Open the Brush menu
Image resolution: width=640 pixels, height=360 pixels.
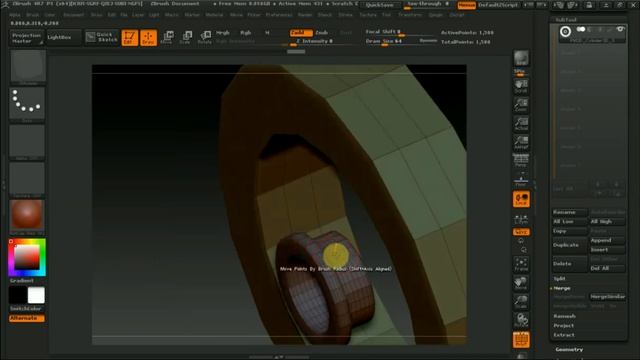coord(33,15)
